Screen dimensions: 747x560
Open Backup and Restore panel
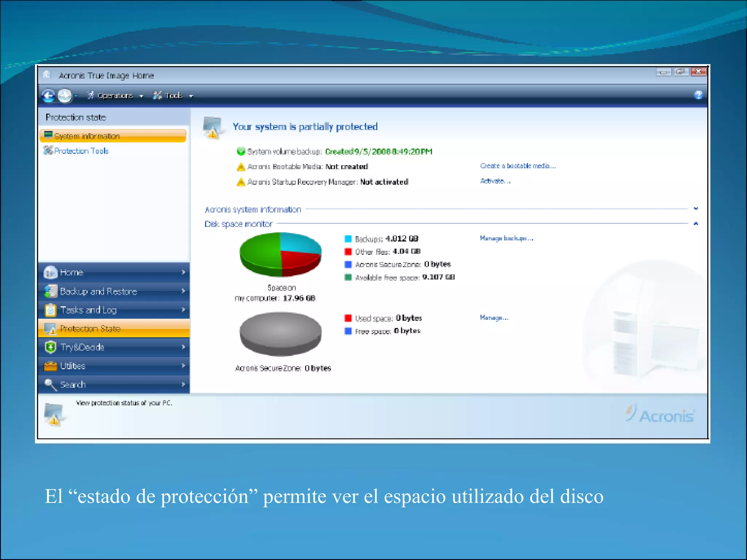tap(114, 291)
